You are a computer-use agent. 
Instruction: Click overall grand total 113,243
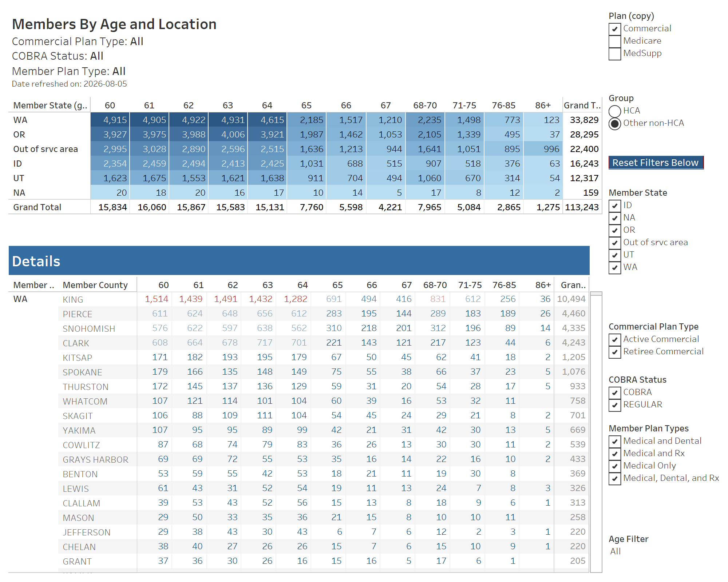pos(582,207)
